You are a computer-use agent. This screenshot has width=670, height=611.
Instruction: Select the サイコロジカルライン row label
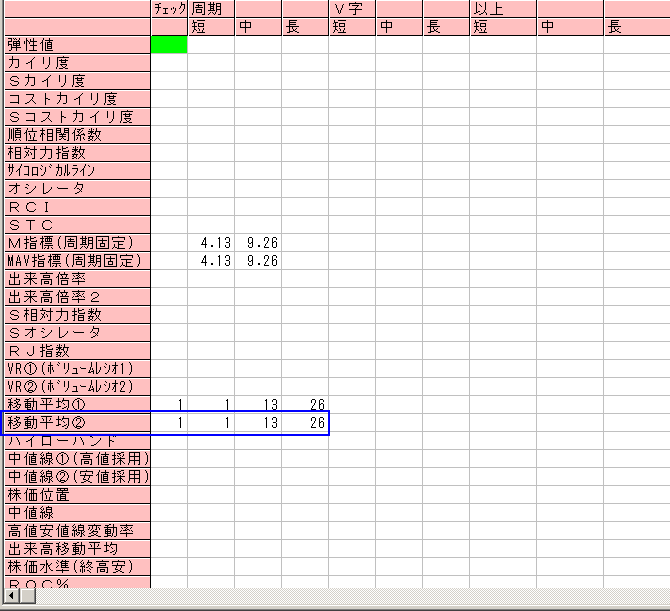77,170
